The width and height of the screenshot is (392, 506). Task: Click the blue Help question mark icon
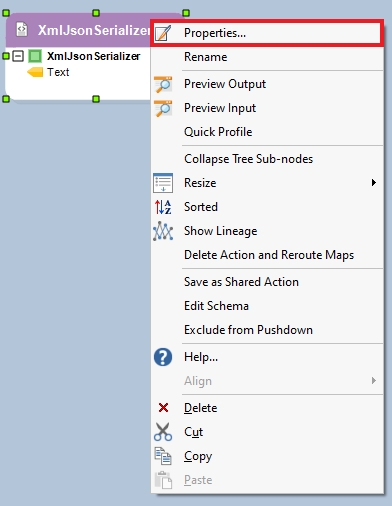tap(163, 357)
